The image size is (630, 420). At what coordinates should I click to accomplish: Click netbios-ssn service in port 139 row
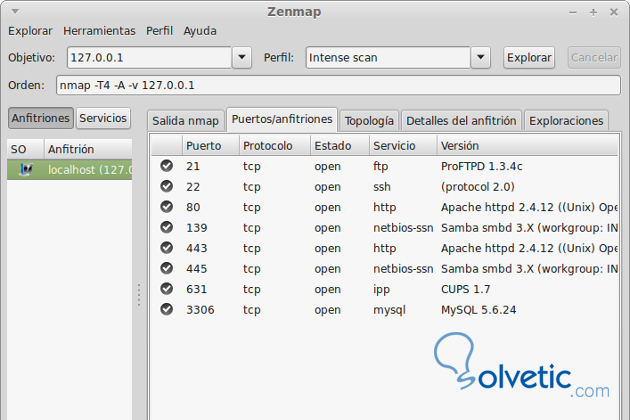pos(403,228)
